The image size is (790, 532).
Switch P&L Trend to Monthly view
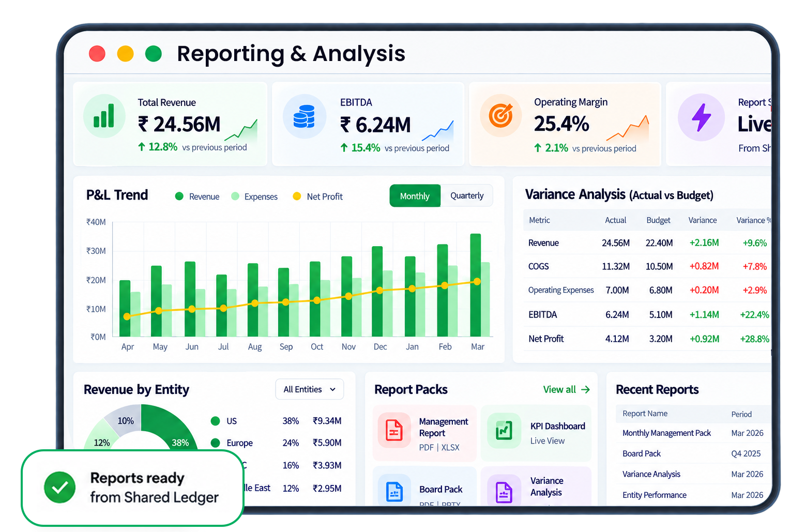pyautogui.click(x=415, y=196)
